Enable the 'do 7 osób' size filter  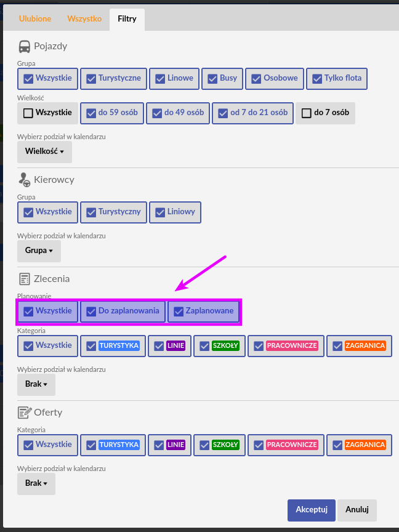tap(325, 113)
